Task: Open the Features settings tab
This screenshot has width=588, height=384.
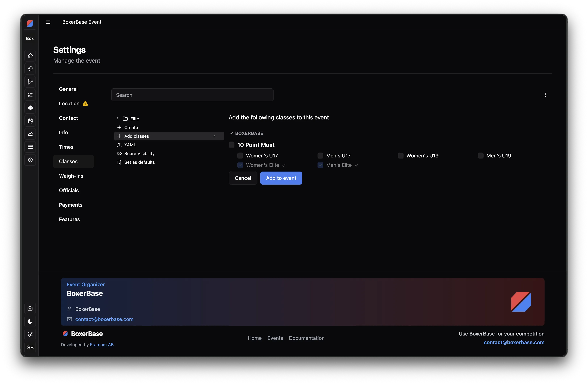Action: [x=73, y=220]
